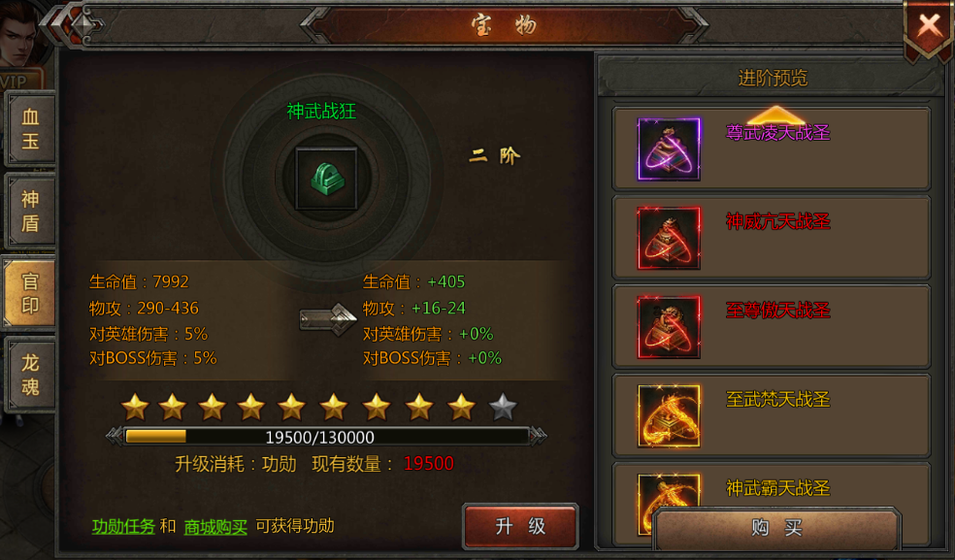
Task: Click the hero avatar portrait
Action: 18,34
